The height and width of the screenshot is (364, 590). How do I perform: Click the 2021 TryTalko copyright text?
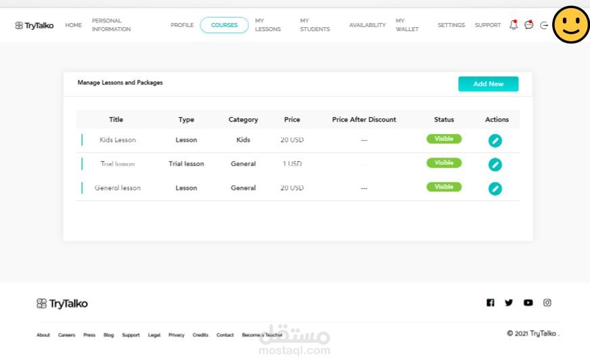pyautogui.click(x=532, y=334)
